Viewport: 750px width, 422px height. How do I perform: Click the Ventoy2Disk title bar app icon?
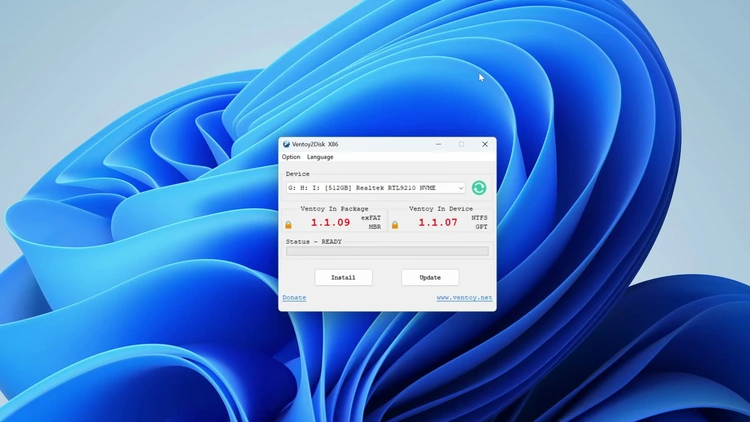pyautogui.click(x=286, y=144)
